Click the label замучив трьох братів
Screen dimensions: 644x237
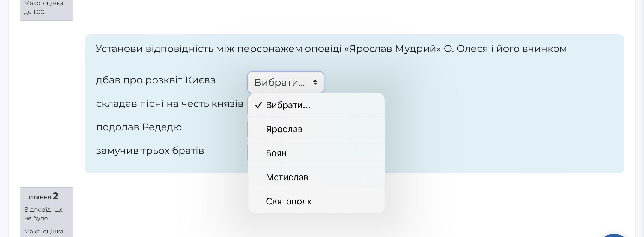(150, 151)
